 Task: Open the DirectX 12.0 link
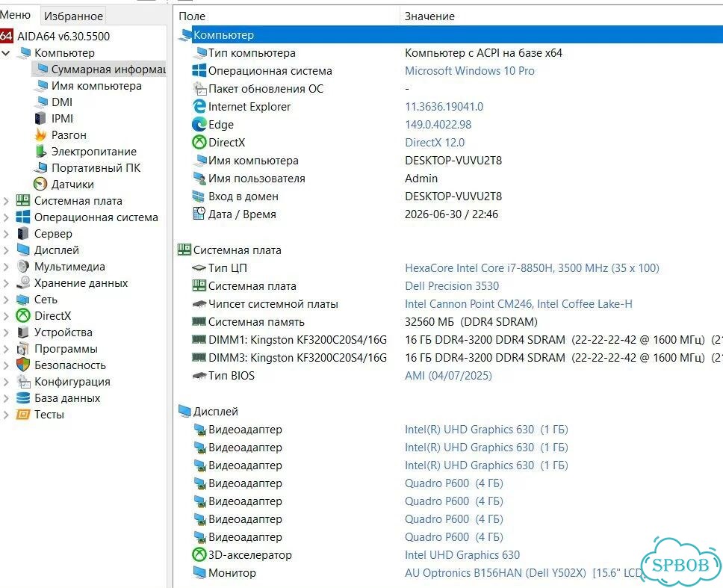435,143
